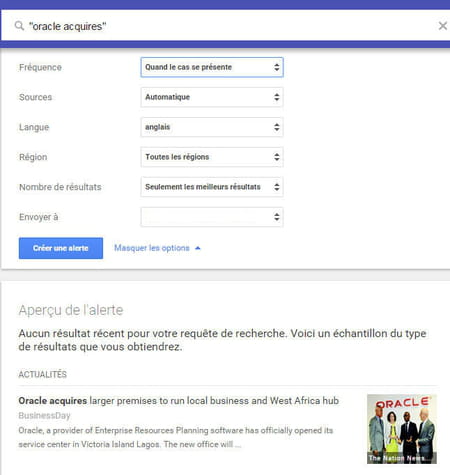Click the Langue label
Image resolution: width=450 pixels, height=475 pixels.
coord(34,127)
